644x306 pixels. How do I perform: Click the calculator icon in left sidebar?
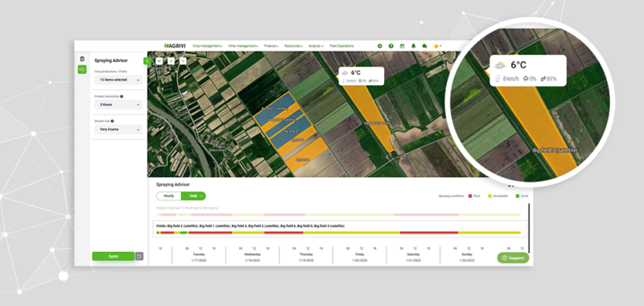coord(82,59)
